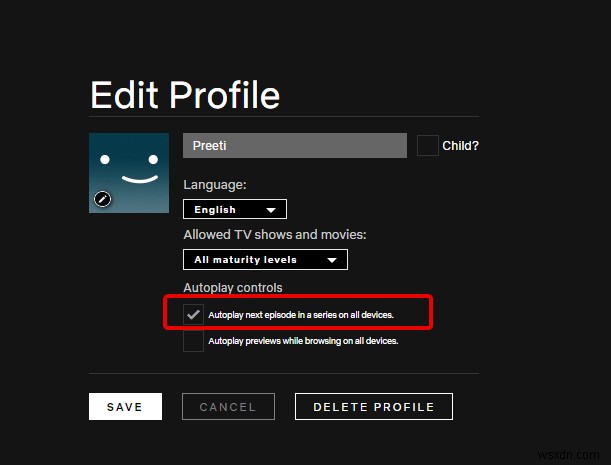Uncheck Autoplay next episode checkbox

point(193,315)
